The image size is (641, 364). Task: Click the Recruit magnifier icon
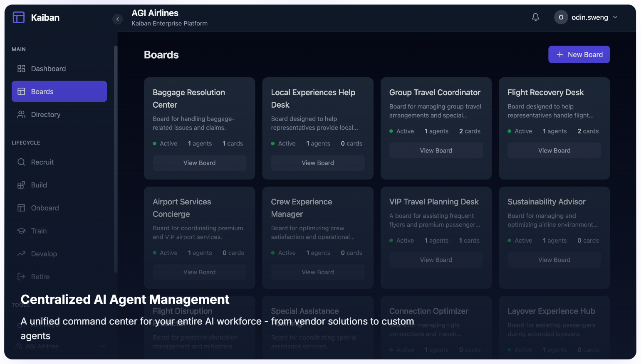coord(21,162)
